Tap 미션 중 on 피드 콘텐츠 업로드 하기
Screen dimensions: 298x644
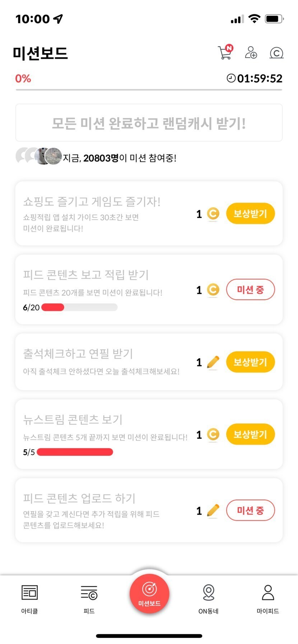tap(250, 510)
